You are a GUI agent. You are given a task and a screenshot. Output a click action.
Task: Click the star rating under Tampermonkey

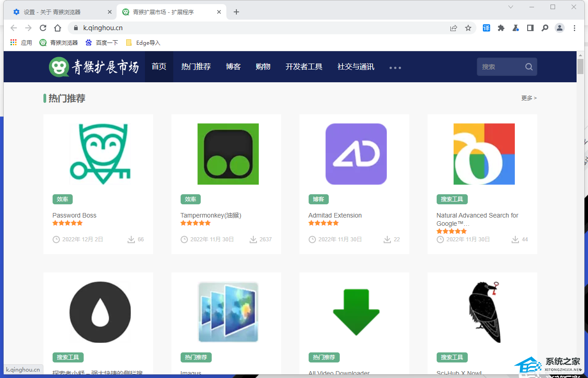tap(196, 223)
